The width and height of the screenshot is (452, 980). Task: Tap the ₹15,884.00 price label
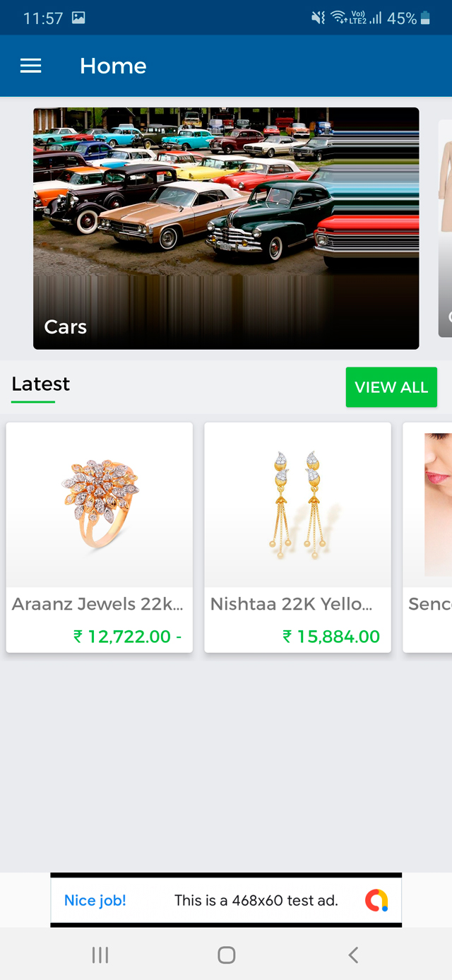(x=331, y=636)
